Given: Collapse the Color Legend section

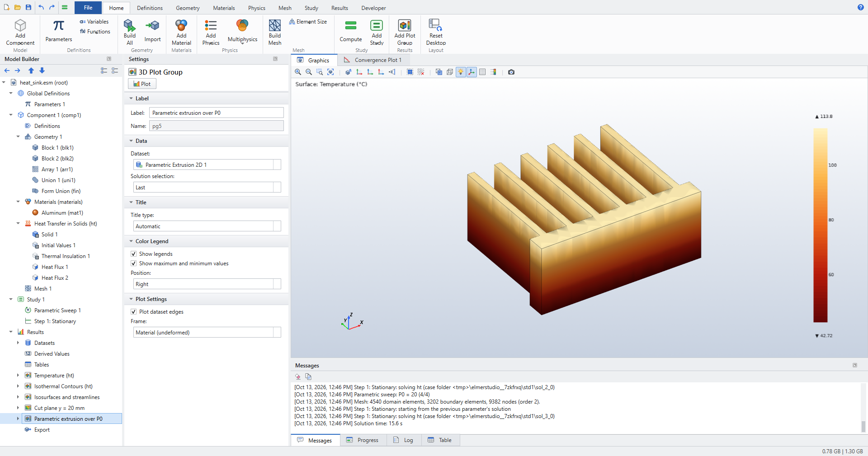Looking at the screenshot, I should click(131, 241).
